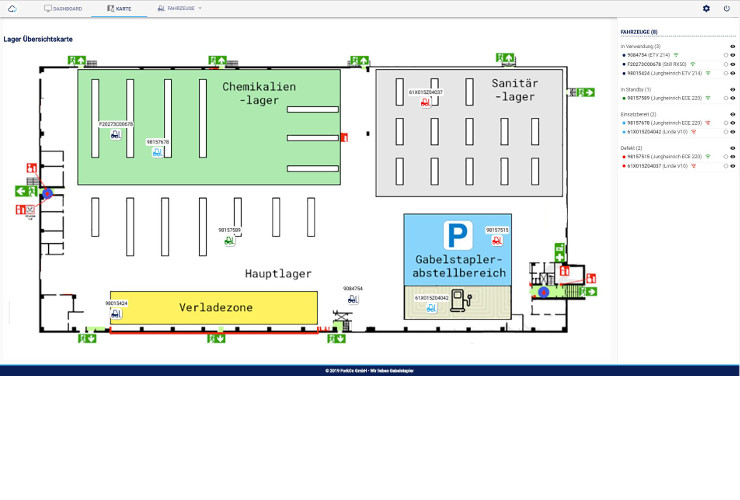Select green forklift marker 98157509
Viewport: 740px width, 500px height.
coord(229,240)
